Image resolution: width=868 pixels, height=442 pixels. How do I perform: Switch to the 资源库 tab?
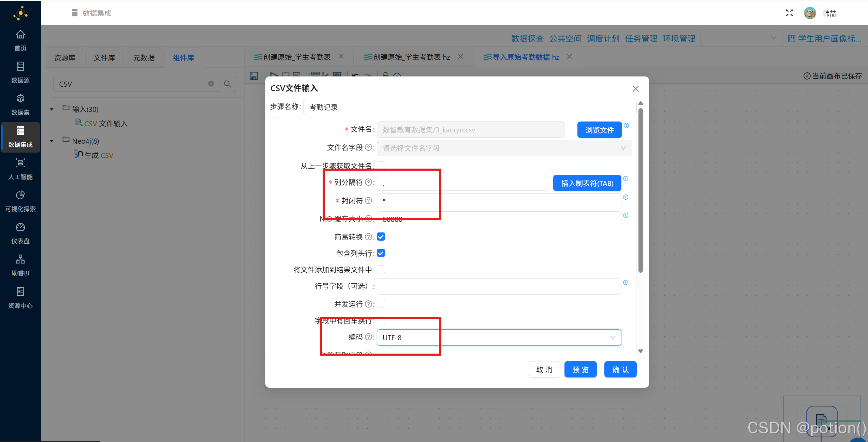[x=65, y=58]
